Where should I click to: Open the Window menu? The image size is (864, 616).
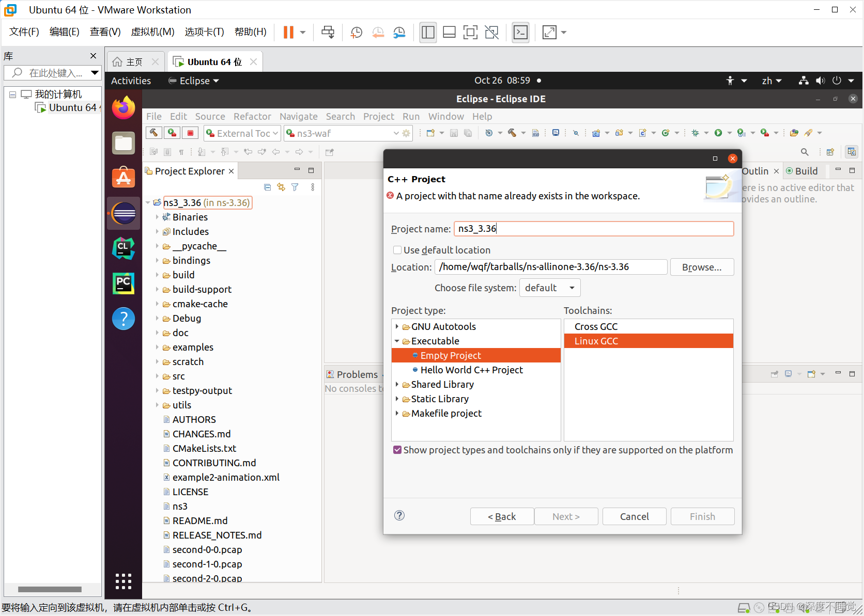pos(446,116)
